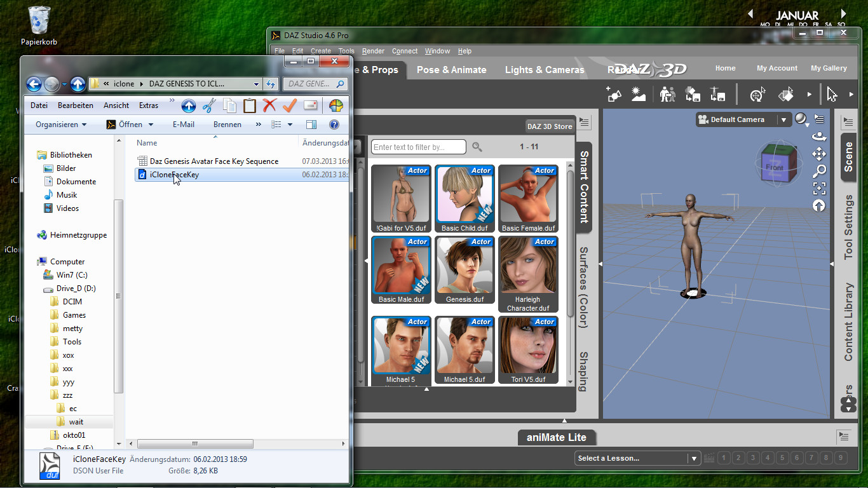The image size is (868, 488).
Task: Open the Window menu in DAZ Studio
Action: (437, 51)
